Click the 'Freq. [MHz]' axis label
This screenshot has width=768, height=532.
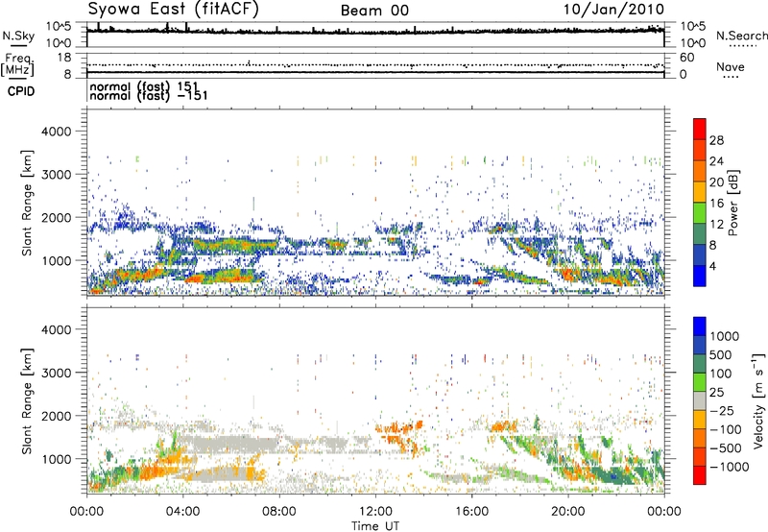(x=18, y=64)
